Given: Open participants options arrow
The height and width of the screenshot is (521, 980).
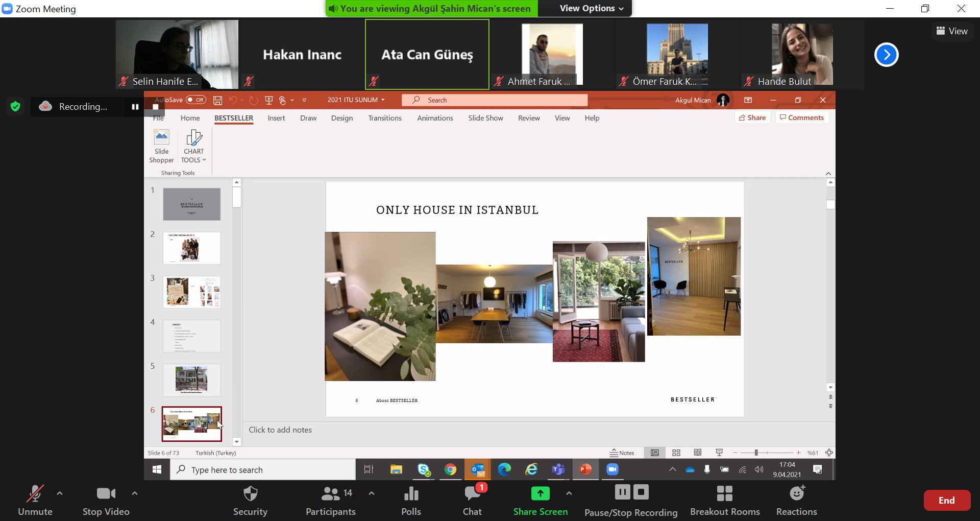Looking at the screenshot, I should coord(372,493).
